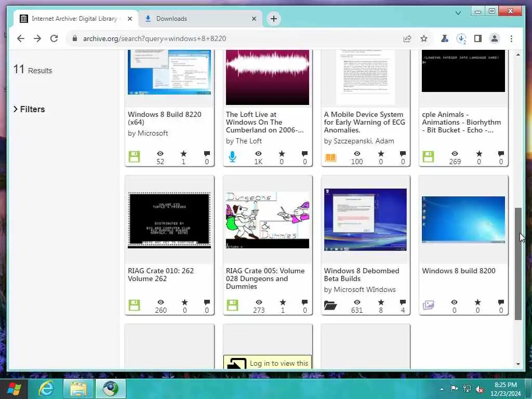The height and width of the screenshot is (399, 532).
Task: Open the browser downloads icon in toolbar
Action: [x=461, y=38]
